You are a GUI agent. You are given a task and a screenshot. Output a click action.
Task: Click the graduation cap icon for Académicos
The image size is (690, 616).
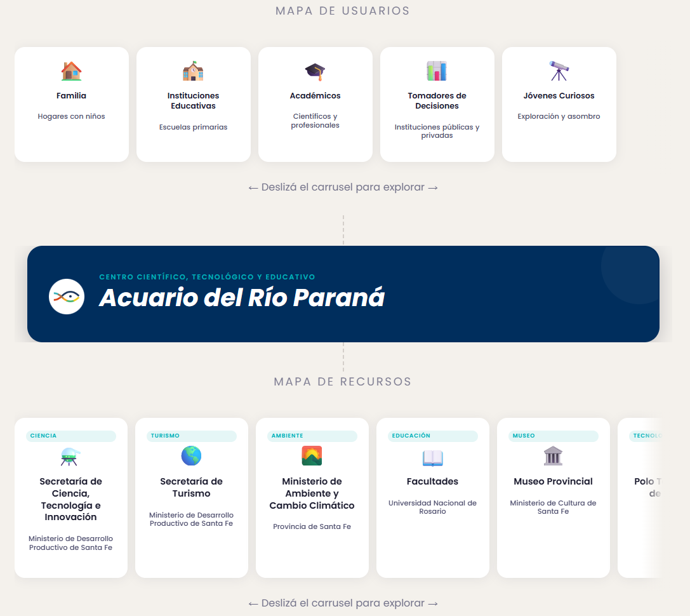315,71
